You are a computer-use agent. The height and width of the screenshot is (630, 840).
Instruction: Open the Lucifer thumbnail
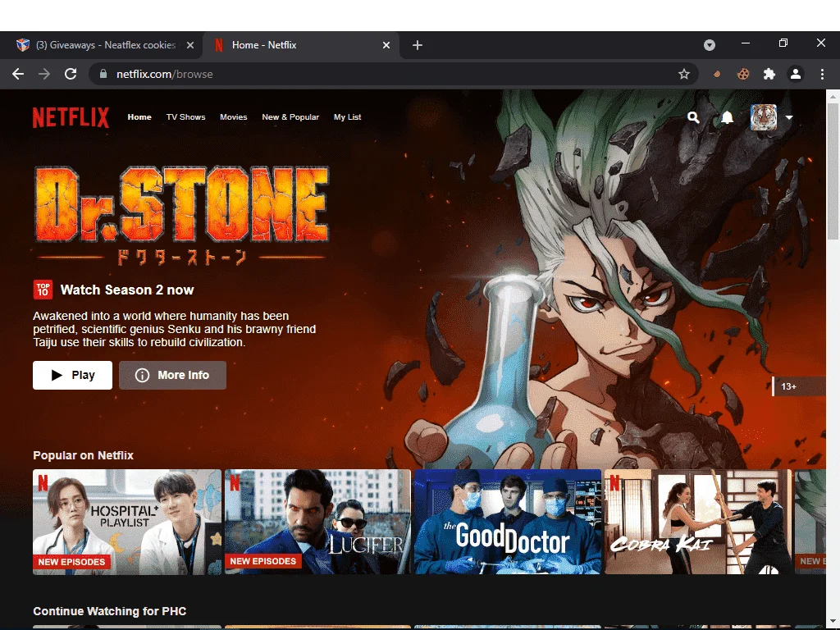pos(317,522)
